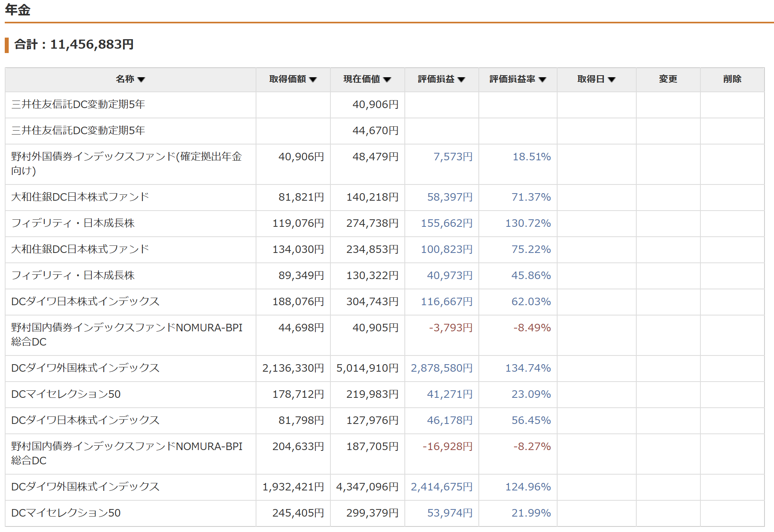Viewport: 774px width, 532px height.
Task: Select DCマイセレクション50 row with 23.09%
Action: tap(66, 394)
